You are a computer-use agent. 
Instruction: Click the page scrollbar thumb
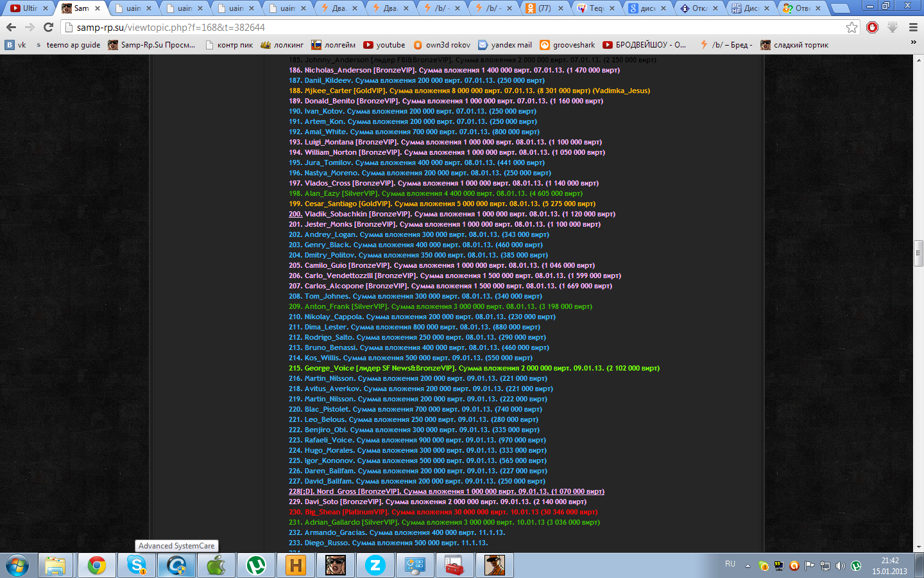(x=918, y=252)
